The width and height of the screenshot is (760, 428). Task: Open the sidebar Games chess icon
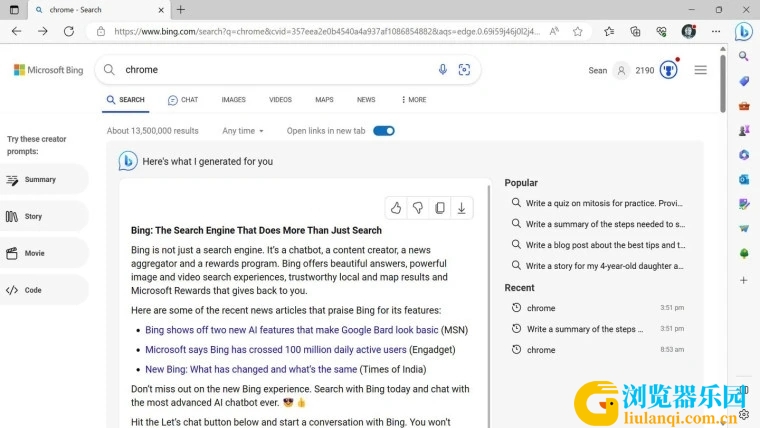tap(744, 130)
